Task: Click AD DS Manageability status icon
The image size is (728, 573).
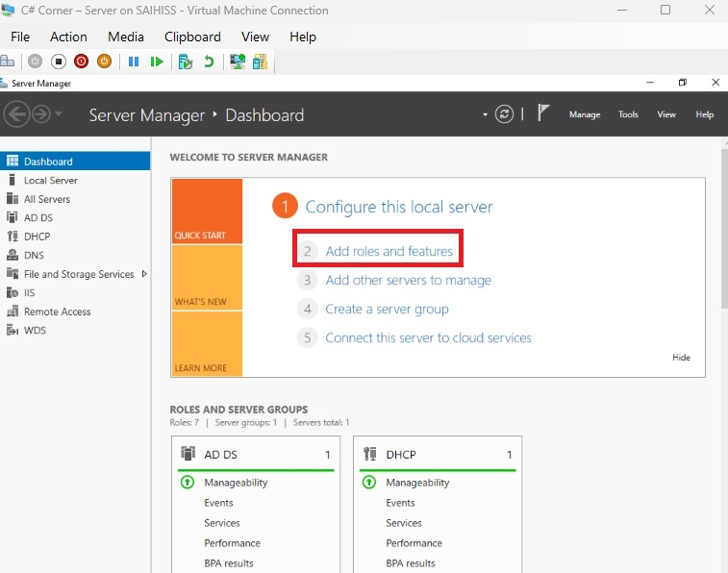Action: pos(188,482)
